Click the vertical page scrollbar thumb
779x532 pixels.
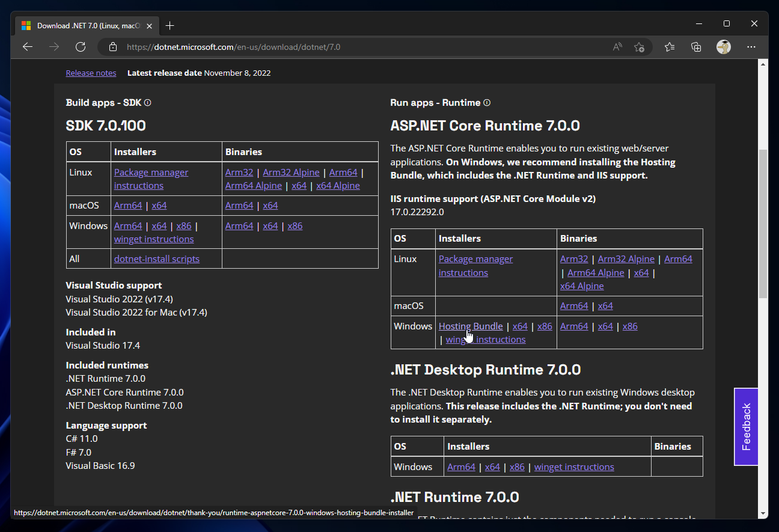pos(763,222)
